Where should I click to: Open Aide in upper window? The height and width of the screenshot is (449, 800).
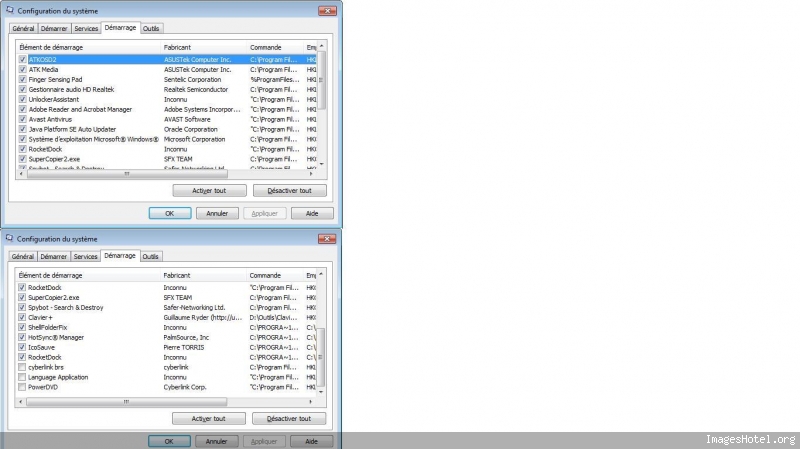[312, 213]
